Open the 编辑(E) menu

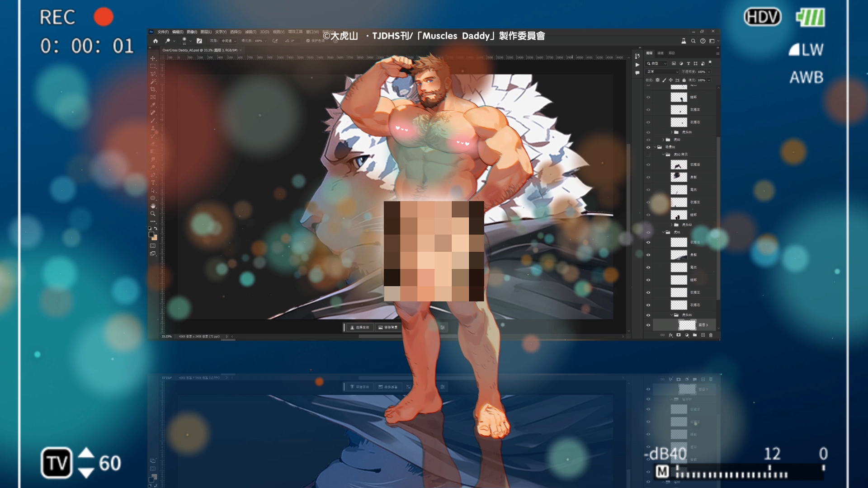coord(178,32)
